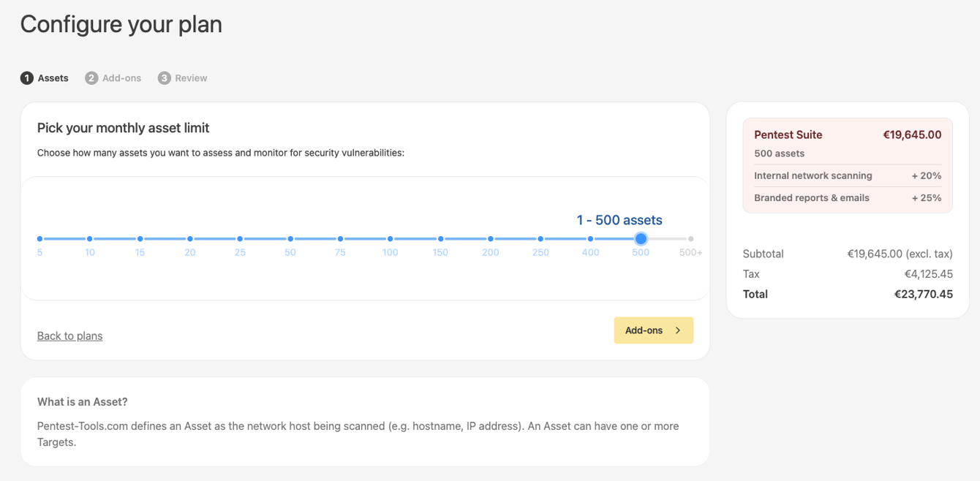
Task: Click the Pentest Suite plan summary title
Action: [x=788, y=135]
